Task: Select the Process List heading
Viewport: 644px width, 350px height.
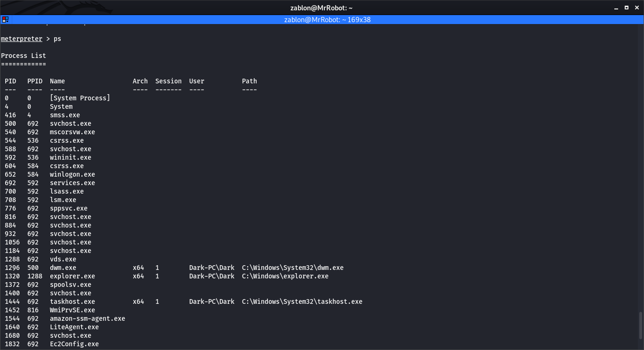Action: point(24,56)
